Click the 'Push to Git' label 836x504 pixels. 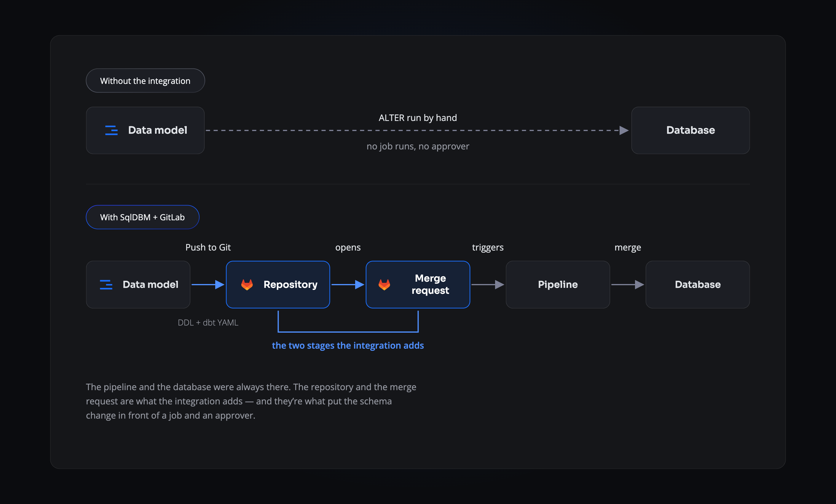(x=208, y=248)
